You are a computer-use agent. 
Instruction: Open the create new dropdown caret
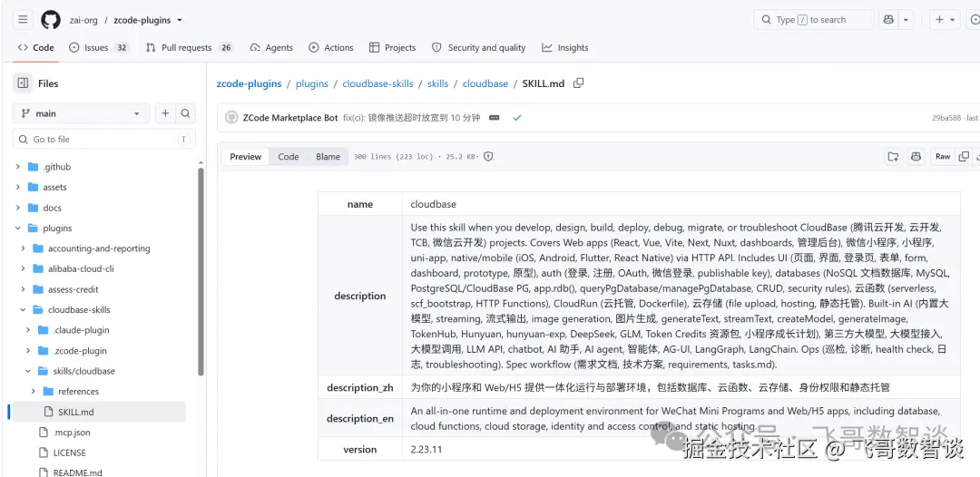(953, 20)
